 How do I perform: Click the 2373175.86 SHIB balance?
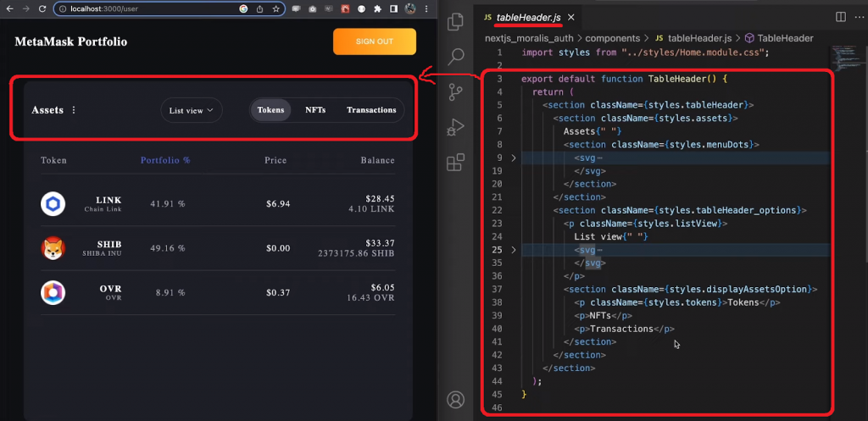(356, 253)
